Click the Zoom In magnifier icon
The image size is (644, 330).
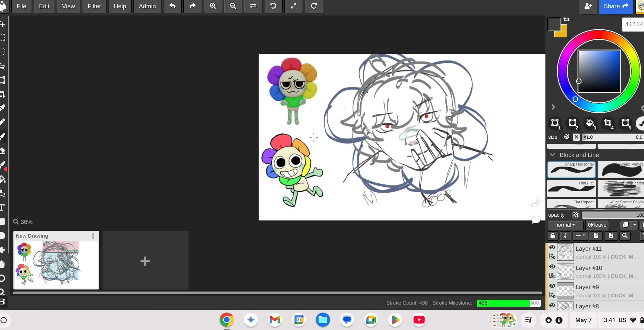[x=213, y=6]
